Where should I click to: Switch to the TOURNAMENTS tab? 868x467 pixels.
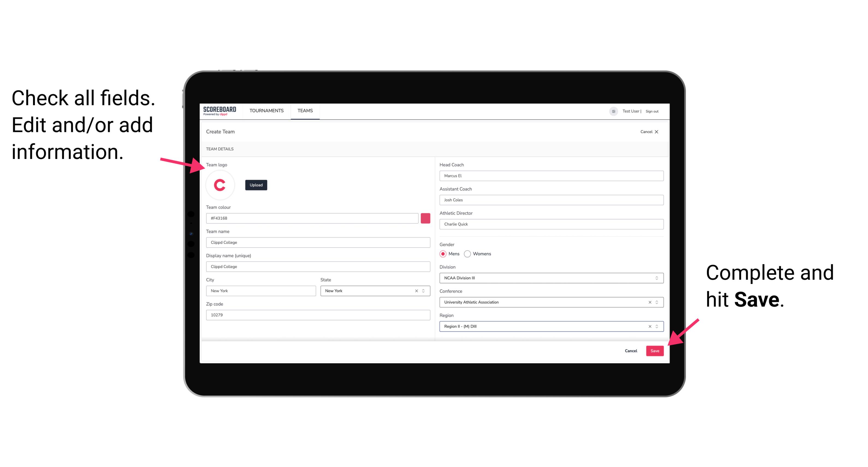coord(266,111)
